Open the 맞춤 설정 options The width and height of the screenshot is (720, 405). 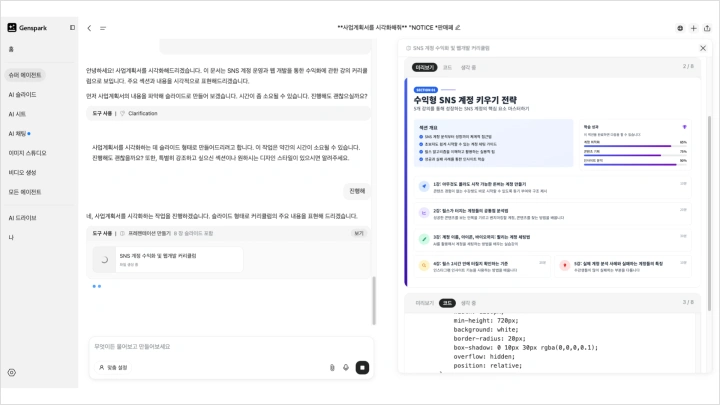click(112, 367)
